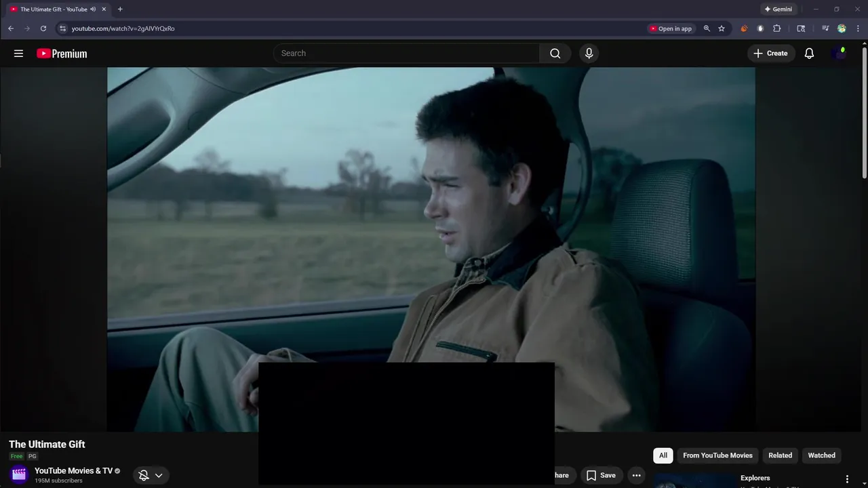View site information icon in address bar
The image size is (868, 488).
(62, 28)
